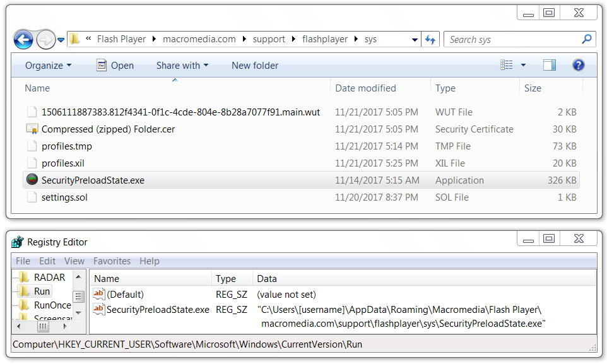Open the Share with menu
This screenshot has height=364, width=607.
(182, 66)
